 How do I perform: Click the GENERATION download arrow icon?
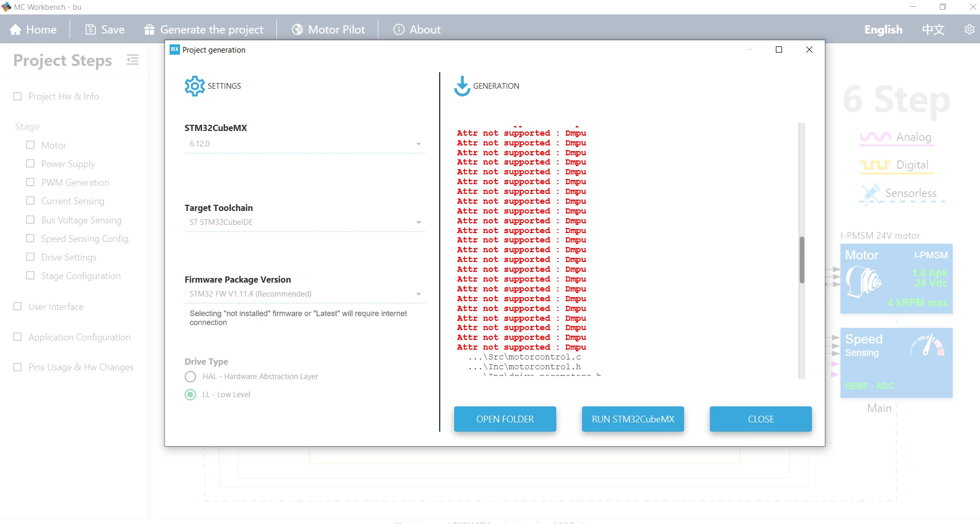coord(462,86)
